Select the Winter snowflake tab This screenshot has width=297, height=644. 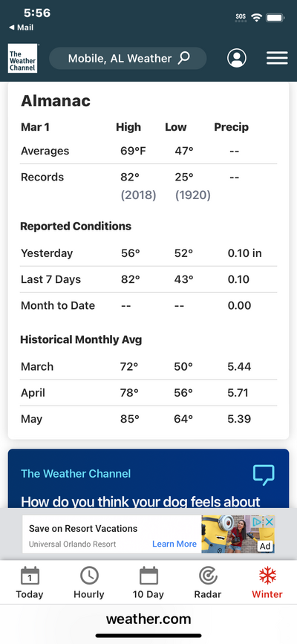267,582
